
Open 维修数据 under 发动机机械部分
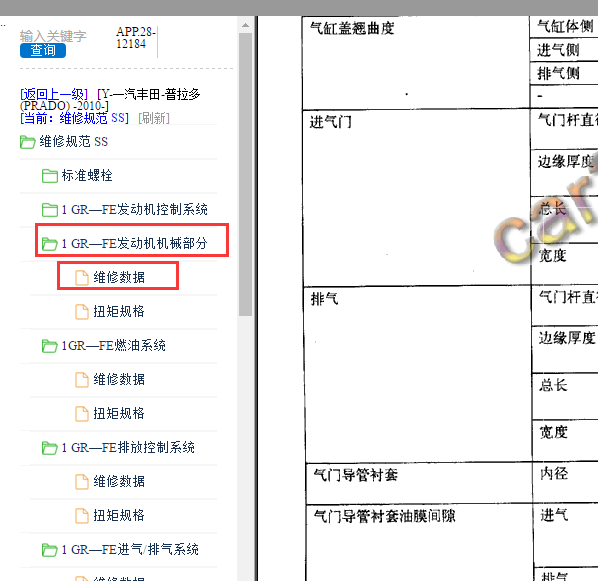(x=119, y=277)
